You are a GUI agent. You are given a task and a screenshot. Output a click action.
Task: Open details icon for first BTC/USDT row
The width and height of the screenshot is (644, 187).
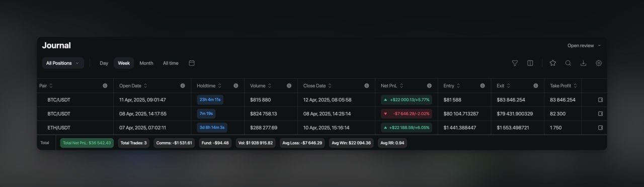click(600, 100)
